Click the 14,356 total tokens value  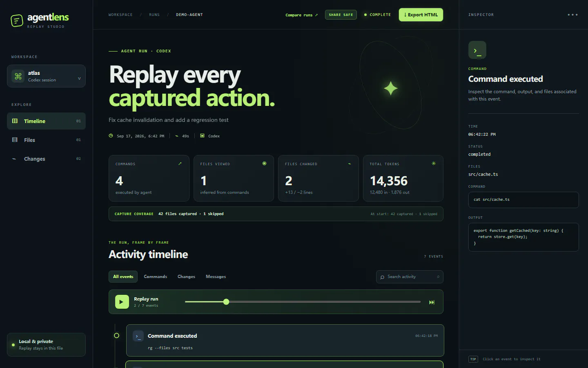[389, 181]
